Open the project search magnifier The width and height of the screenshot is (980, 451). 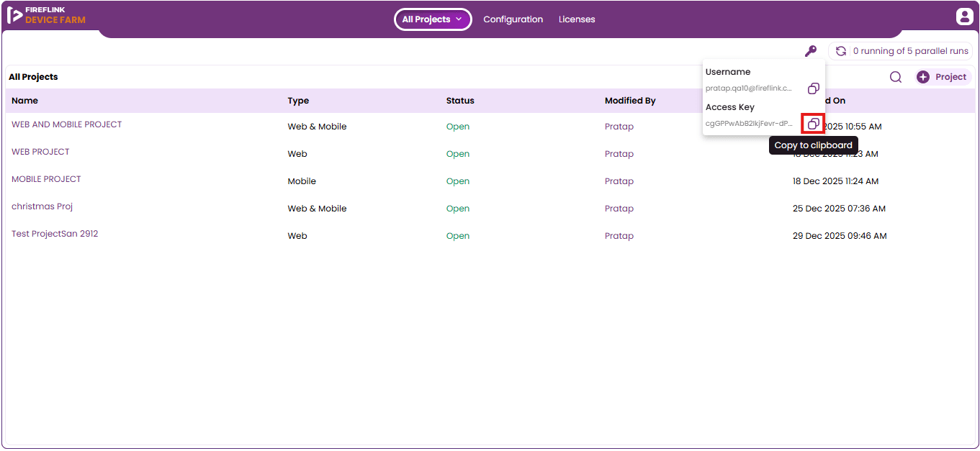point(896,77)
